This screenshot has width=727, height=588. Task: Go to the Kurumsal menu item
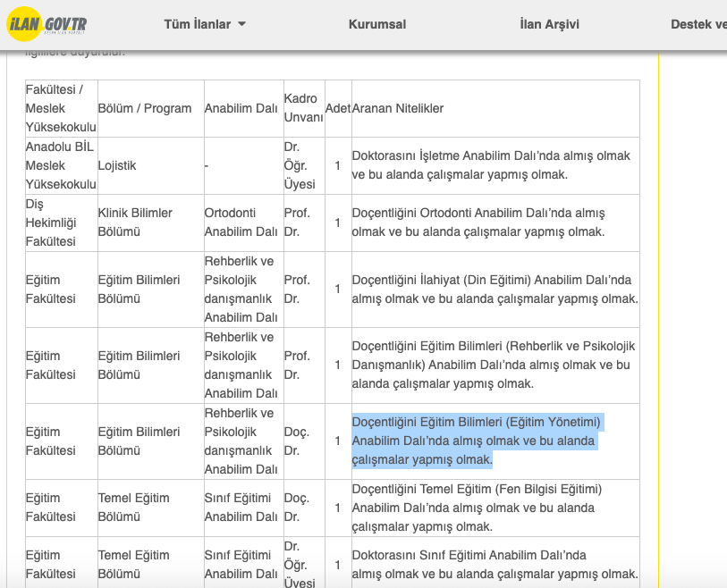(x=376, y=24)
